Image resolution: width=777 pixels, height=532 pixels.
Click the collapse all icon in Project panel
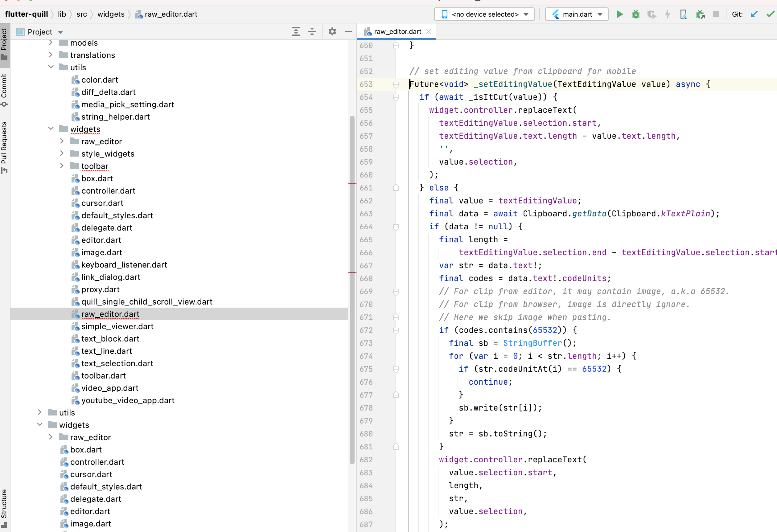click(x=312, y=32)
